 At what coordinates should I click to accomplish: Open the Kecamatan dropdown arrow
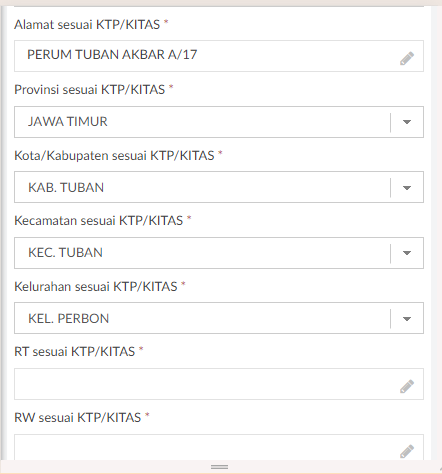click(x=407, y=253)
